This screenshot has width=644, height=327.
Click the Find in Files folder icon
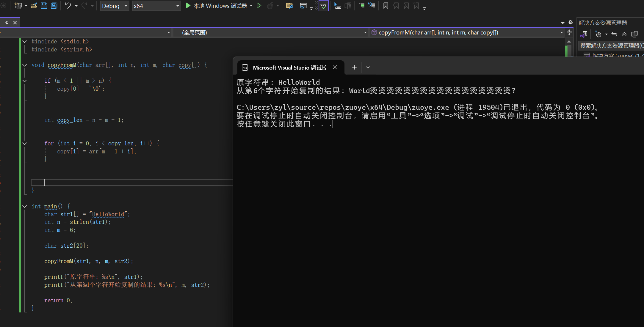289,6
